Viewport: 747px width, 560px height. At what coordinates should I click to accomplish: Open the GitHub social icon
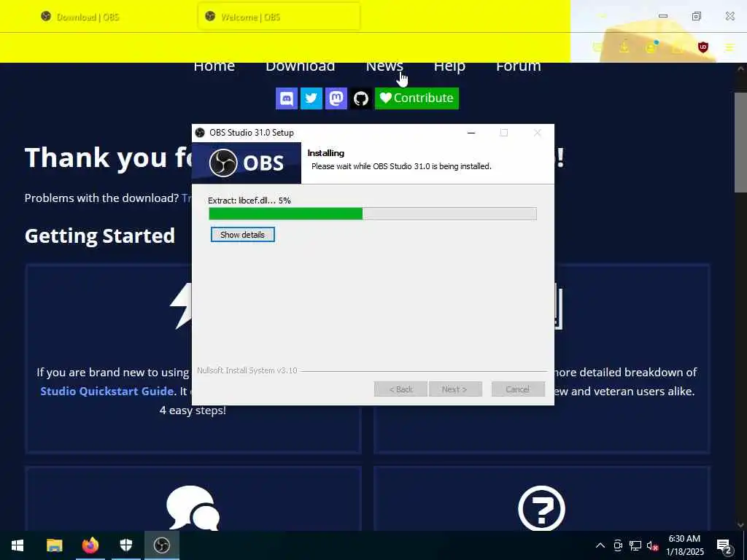point(360,98)
